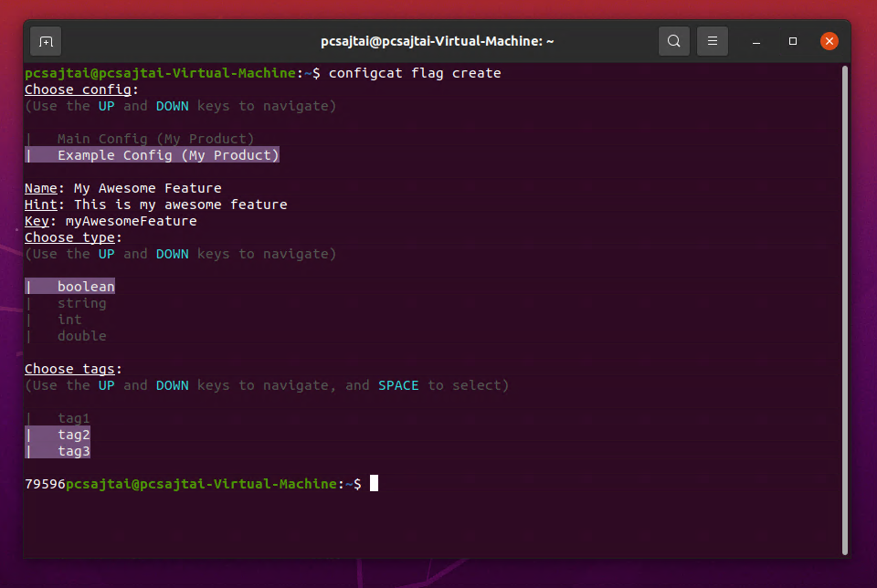Click the UP key hint text

(x=106, y=105)
